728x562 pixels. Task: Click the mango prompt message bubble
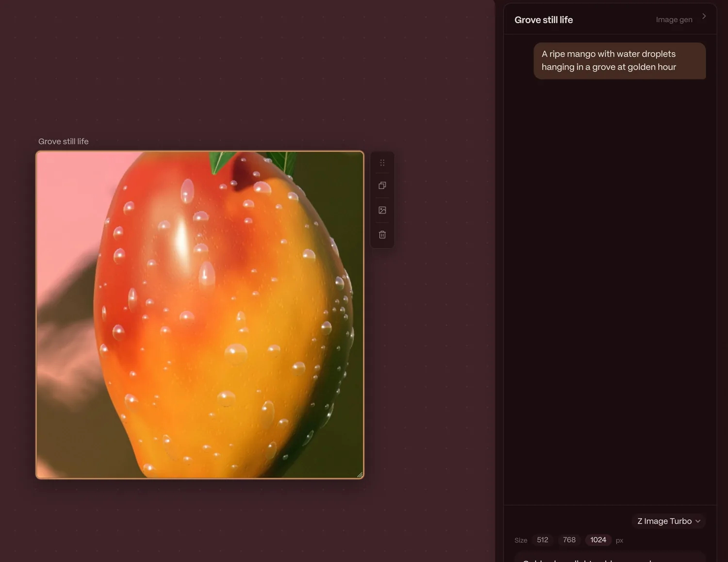click(620, 61)
